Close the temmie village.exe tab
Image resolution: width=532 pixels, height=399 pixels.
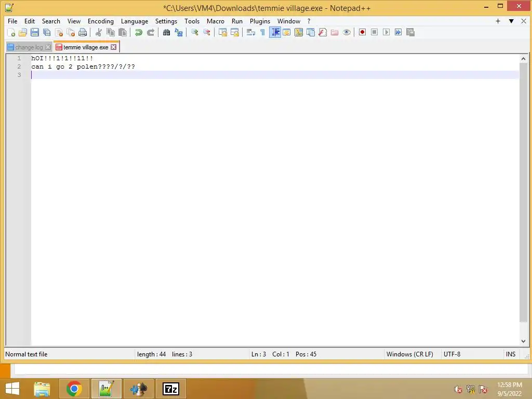click(x=114, y=47)
